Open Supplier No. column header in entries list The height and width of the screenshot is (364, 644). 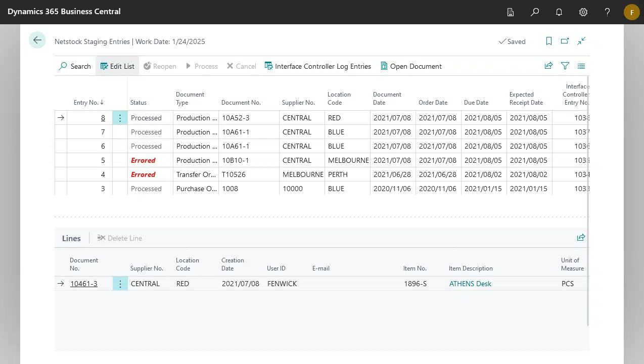(298, 102)
